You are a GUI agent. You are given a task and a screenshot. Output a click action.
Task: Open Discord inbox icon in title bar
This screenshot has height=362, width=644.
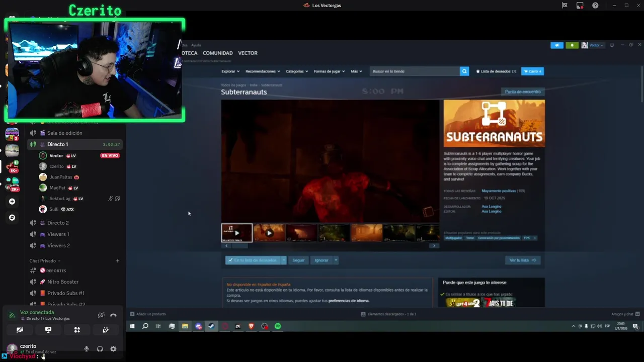[580, 6]
